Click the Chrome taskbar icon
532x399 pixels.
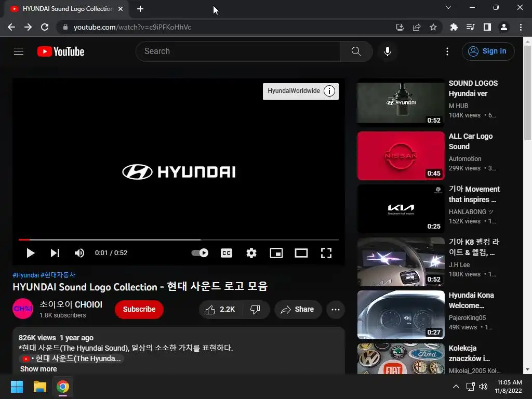pos(63,387)
